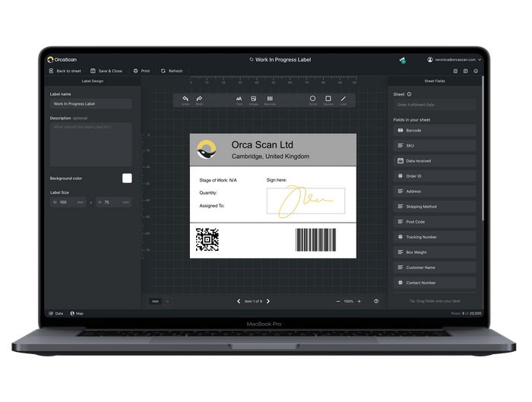Screen dimensions: 532x402
Task: Click the user avatar icon
Action: point(430,59)
